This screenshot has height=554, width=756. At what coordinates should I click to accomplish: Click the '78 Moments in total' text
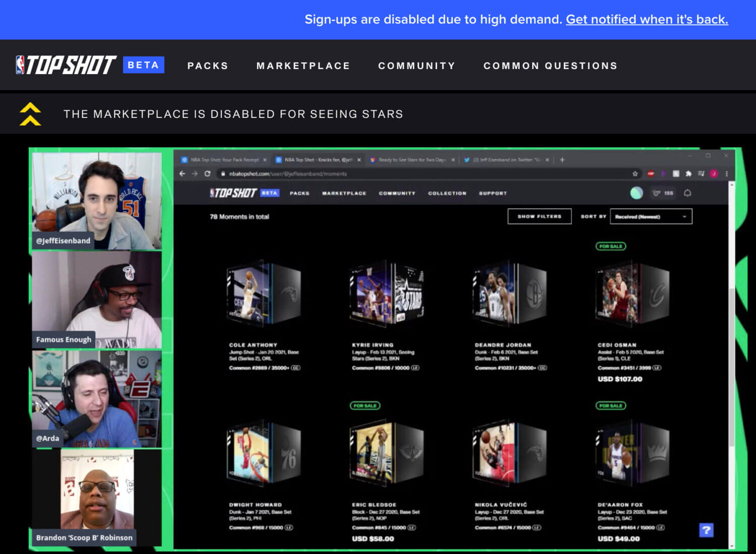click(x=239, y=217)
